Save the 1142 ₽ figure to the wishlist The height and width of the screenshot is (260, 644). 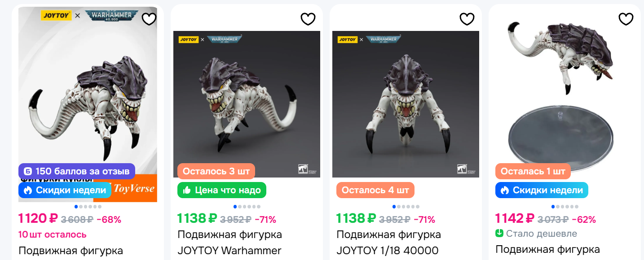click(x=626, y=19)
